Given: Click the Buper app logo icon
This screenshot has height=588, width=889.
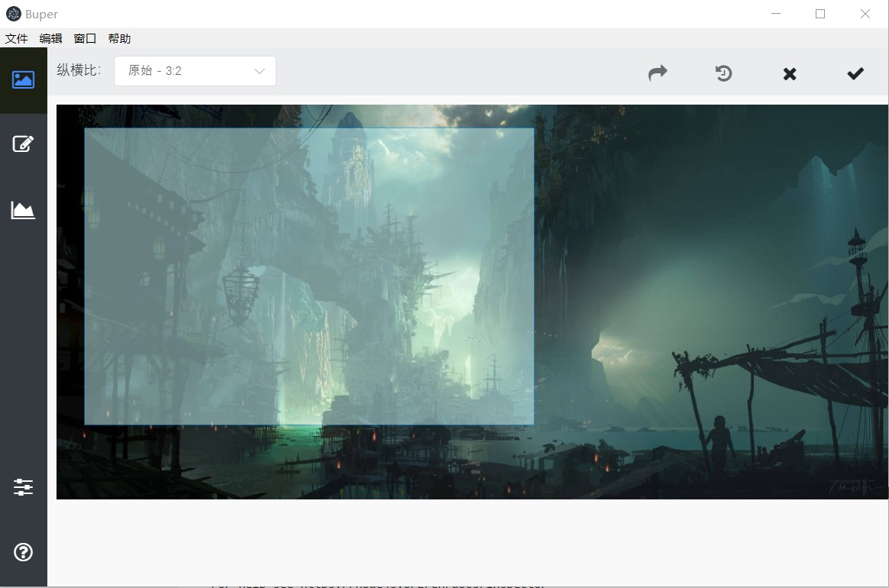Looking at the screenshot, I should [14, 14].
